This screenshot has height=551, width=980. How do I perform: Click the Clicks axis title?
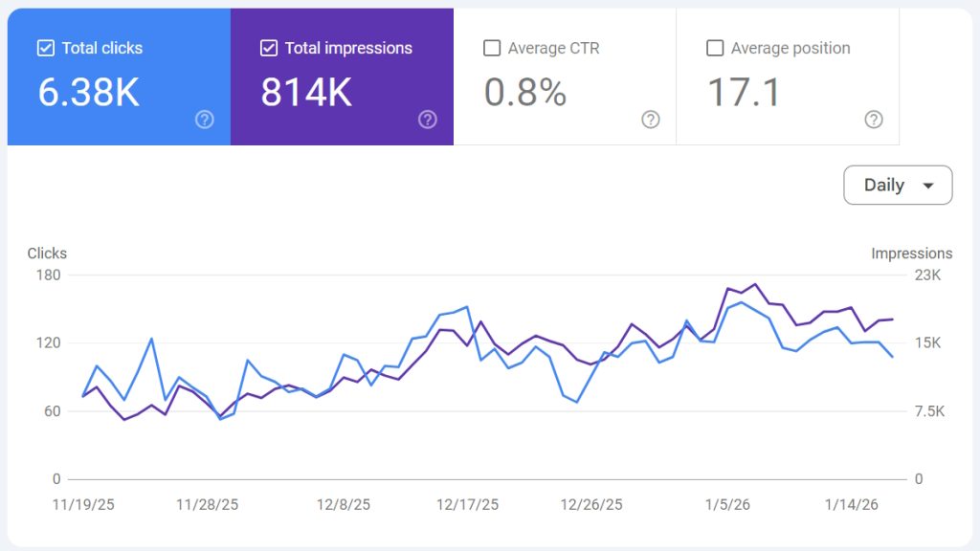pos(47,253)
